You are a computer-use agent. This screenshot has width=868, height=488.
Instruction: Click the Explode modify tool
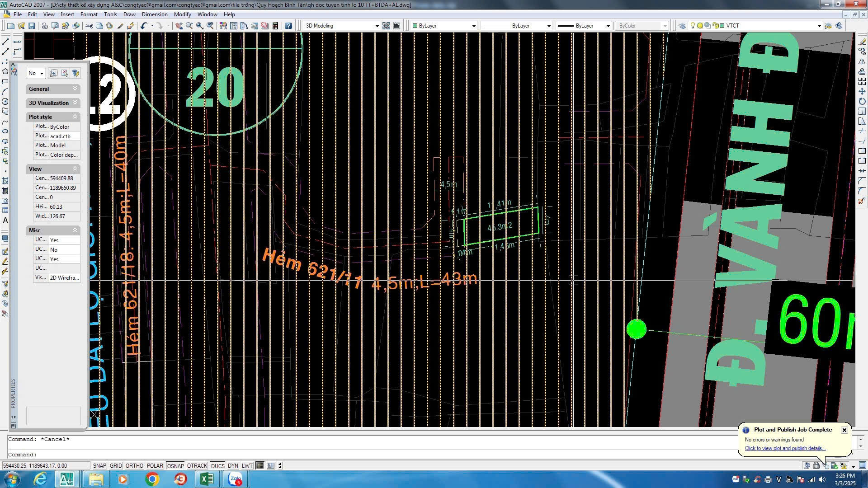tap(862, 201)
